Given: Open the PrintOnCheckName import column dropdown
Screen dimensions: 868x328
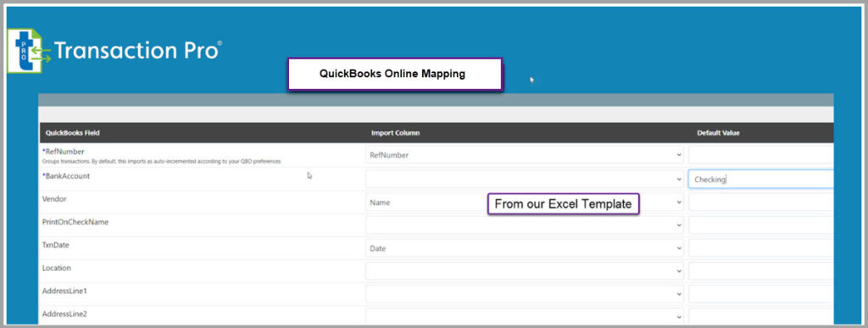Looking at the screenshot, I should pos(524,225).
